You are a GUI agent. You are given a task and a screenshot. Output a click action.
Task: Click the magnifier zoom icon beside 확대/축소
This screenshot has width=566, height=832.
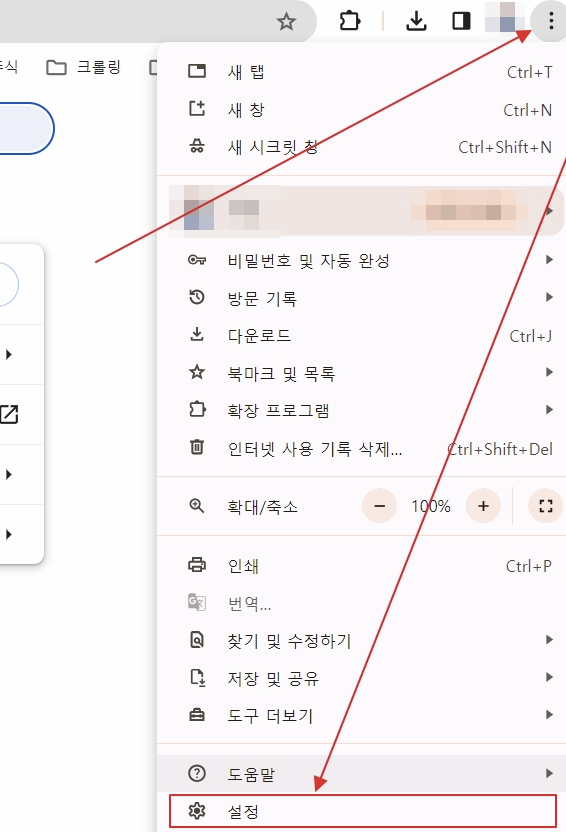click(197, 506)
